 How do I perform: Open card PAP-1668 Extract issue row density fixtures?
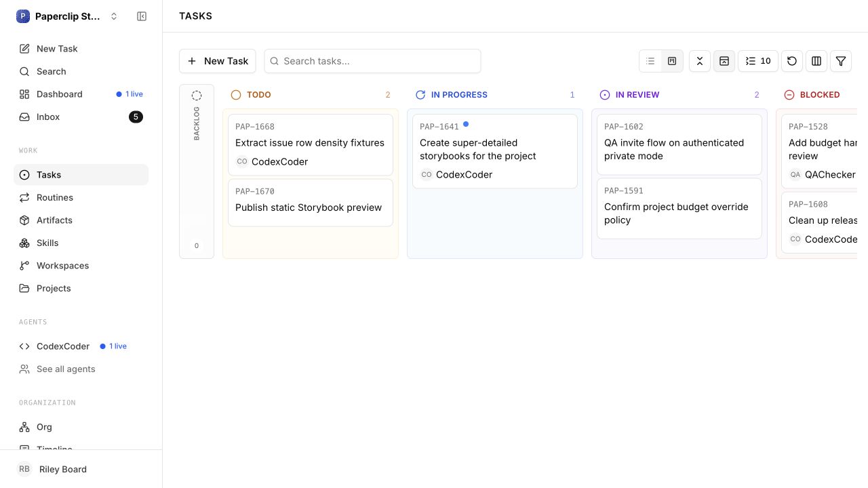[x=311, y=144]
